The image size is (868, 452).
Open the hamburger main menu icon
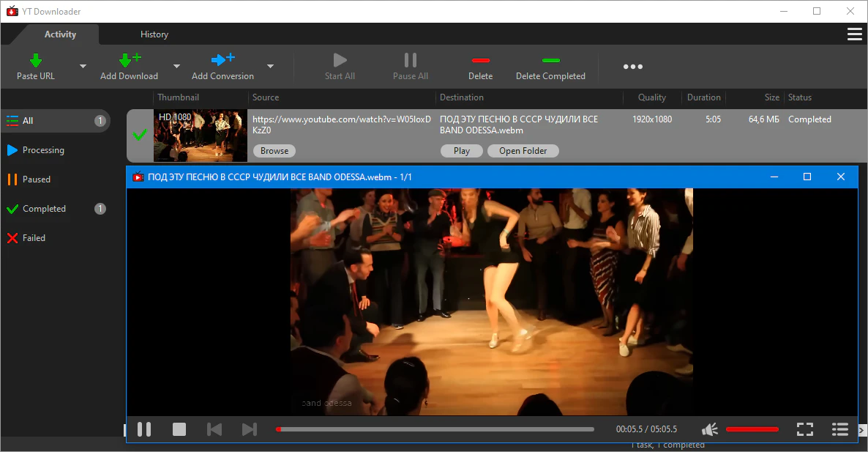(854, 34)
